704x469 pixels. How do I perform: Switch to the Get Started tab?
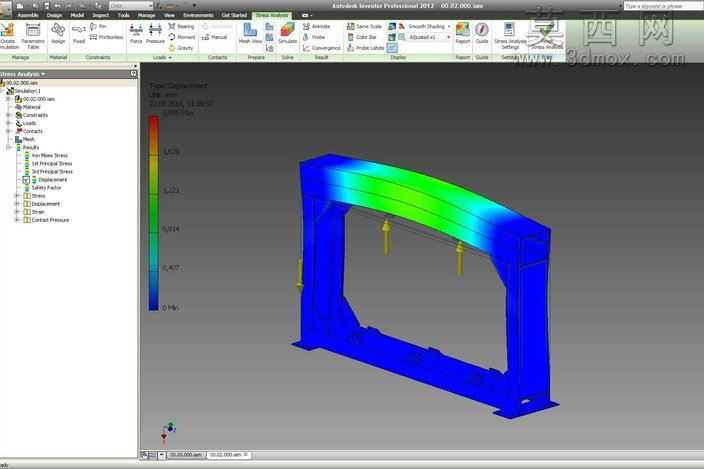pos(234,15)
